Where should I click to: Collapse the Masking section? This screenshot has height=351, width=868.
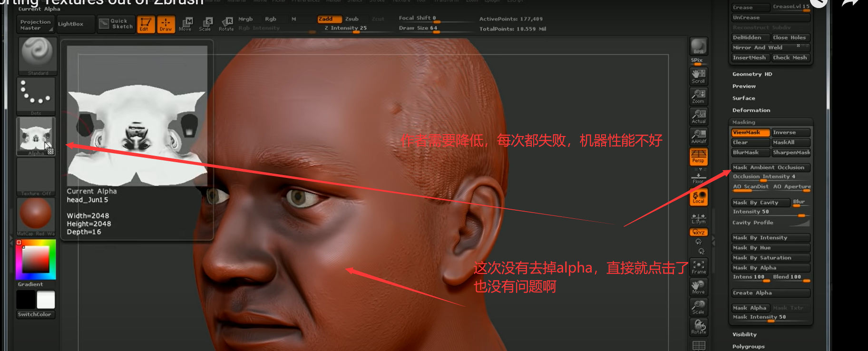pyautogui.click(x=743, y=122)
